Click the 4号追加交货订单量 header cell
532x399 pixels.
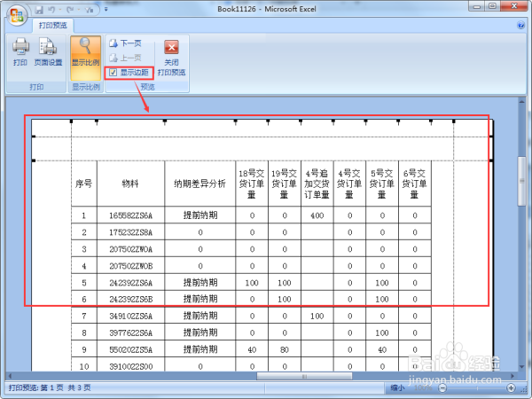click(x=317, y=184)
